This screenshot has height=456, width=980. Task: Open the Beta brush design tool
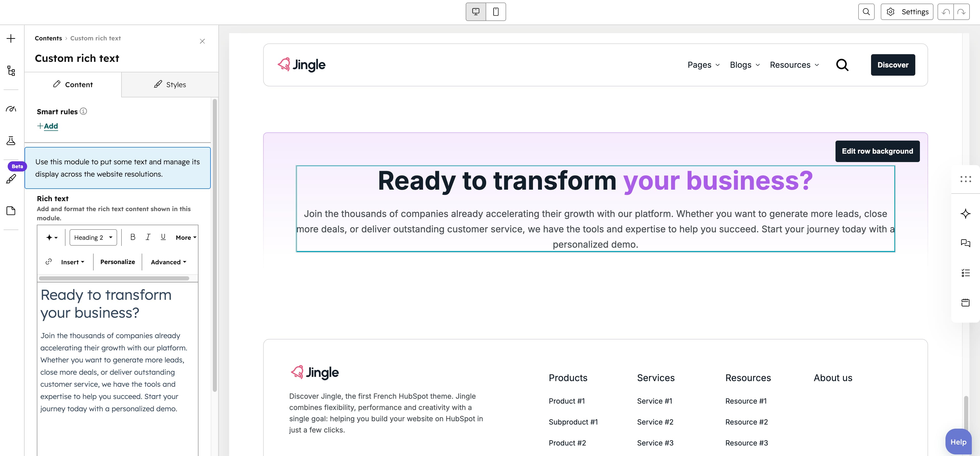pyautogui.click(x=11, y=179)
